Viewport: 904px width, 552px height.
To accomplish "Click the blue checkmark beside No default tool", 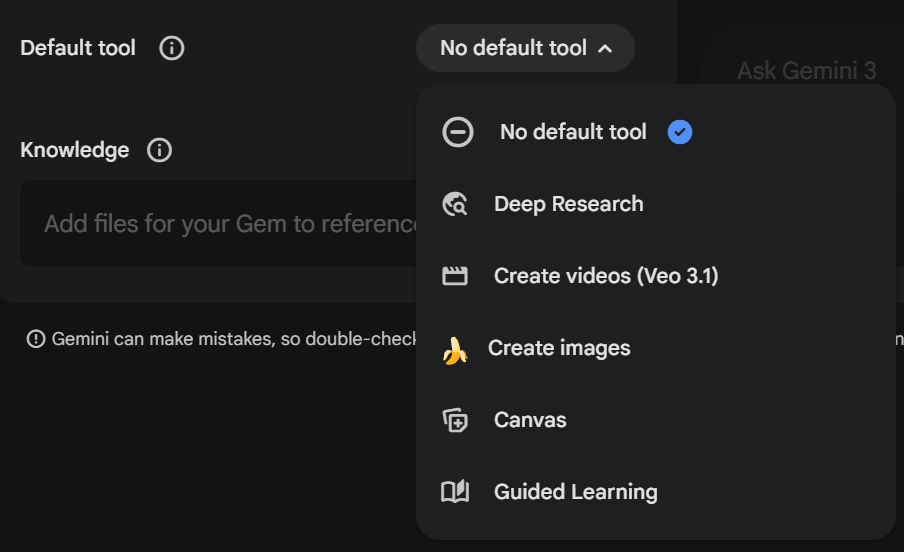I will [x=680, y=132].
